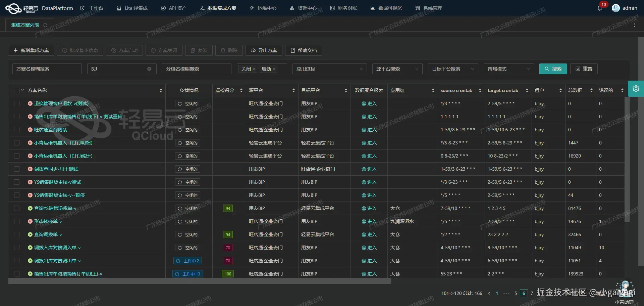Screen dimensions: 644x306
Task: Check the checkbox for 查询调拨单-v row
Action: [x=16, y=234]
